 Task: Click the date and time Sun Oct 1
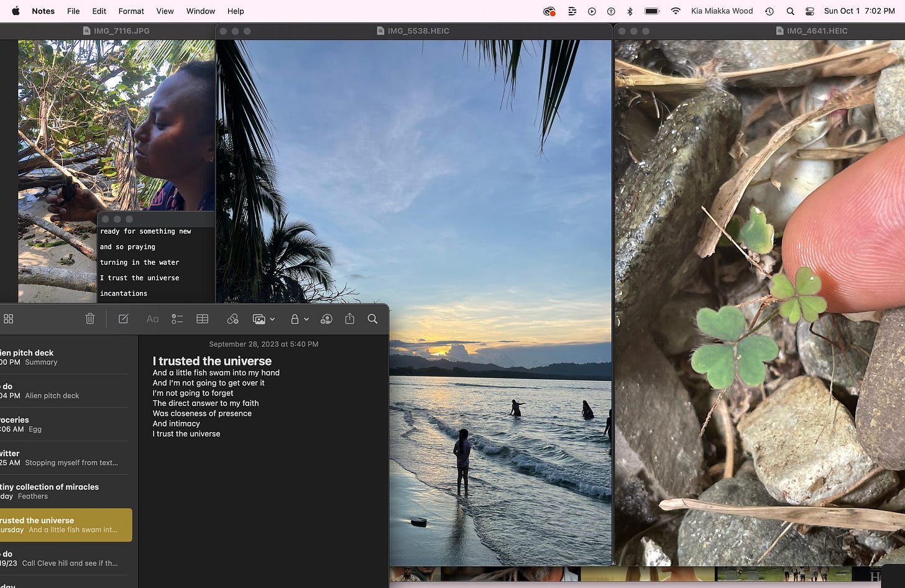(860, 11)
